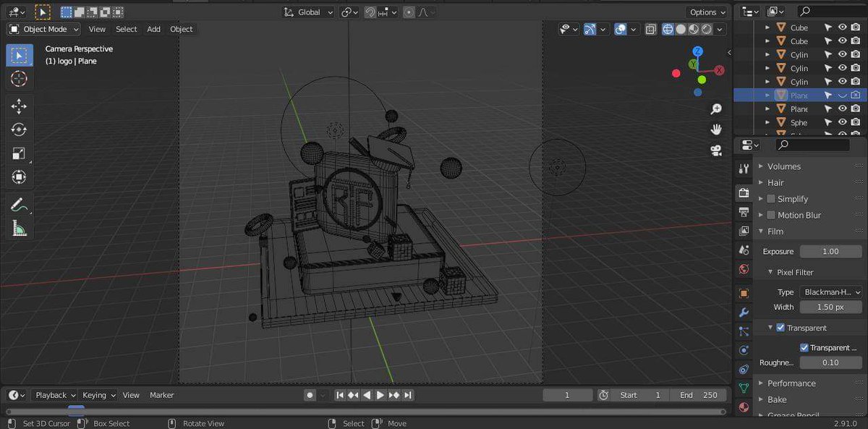Toggle snapping magnet button
Image resolution: width=868 pixels, height=429 pixels.
[370, 12]
